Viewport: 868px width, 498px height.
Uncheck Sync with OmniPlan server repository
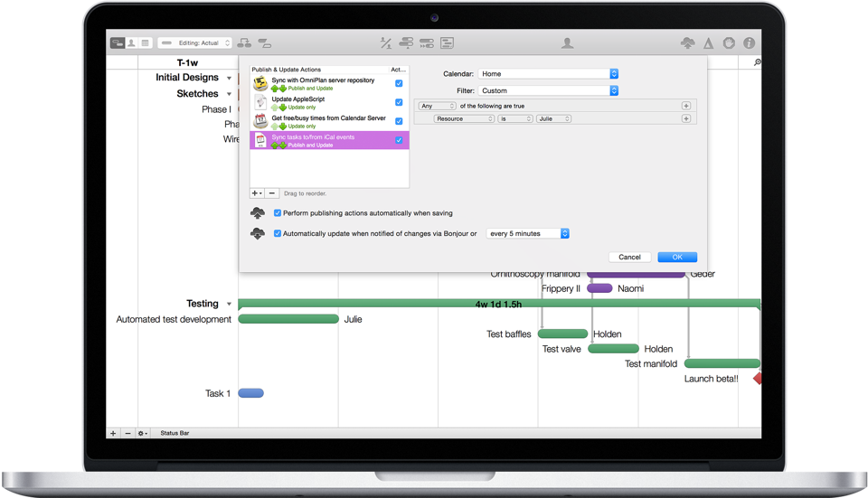[399, 83]
